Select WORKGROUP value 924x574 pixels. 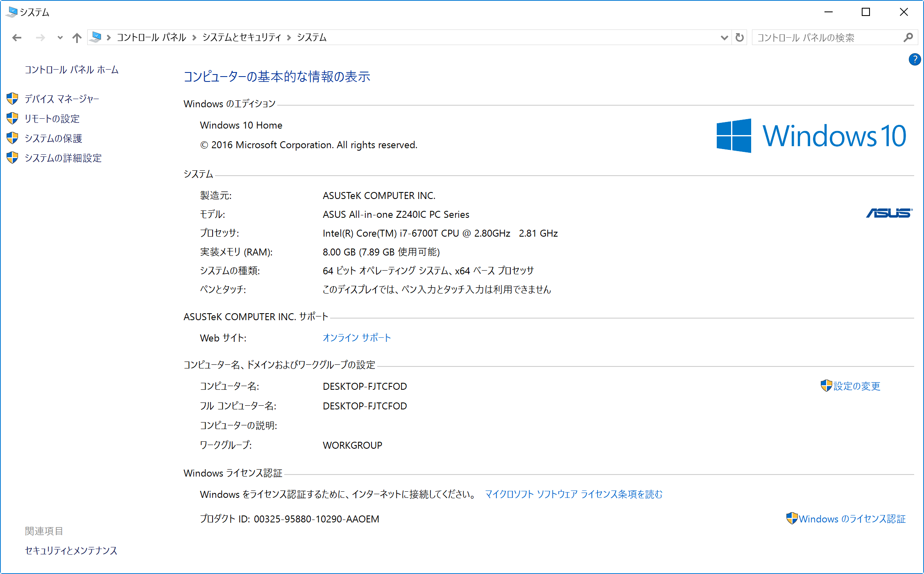[352, 445]
